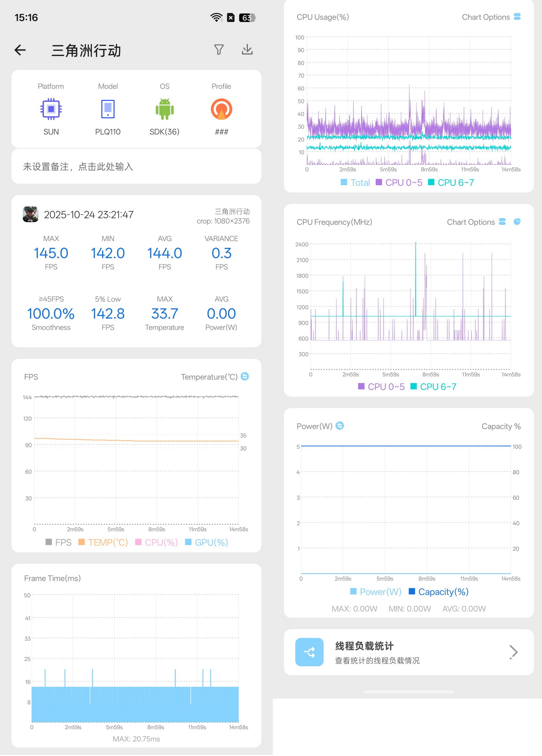This screenshot has height=756, width=542.
Task: Tap the remark note input field
Action: point(136,167)
